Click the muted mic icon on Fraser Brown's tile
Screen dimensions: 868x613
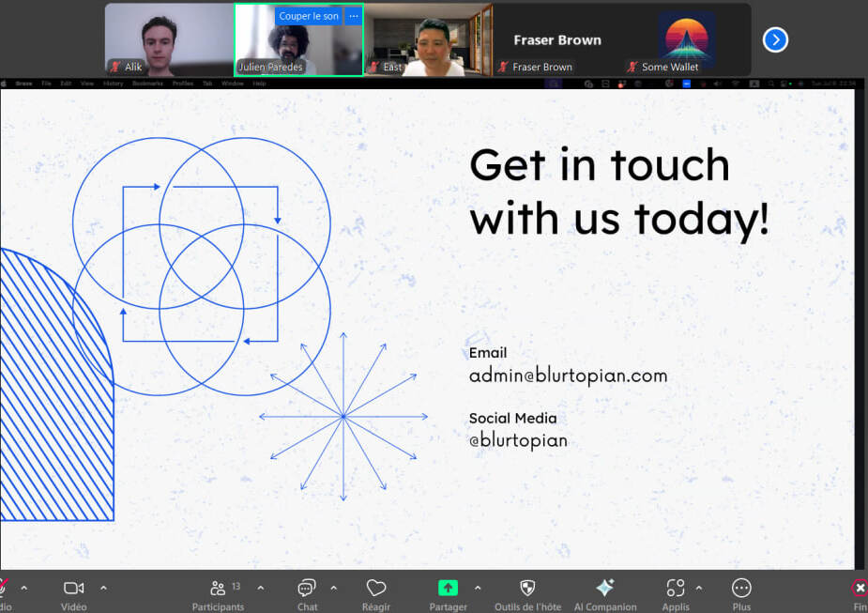pos(503,67)
